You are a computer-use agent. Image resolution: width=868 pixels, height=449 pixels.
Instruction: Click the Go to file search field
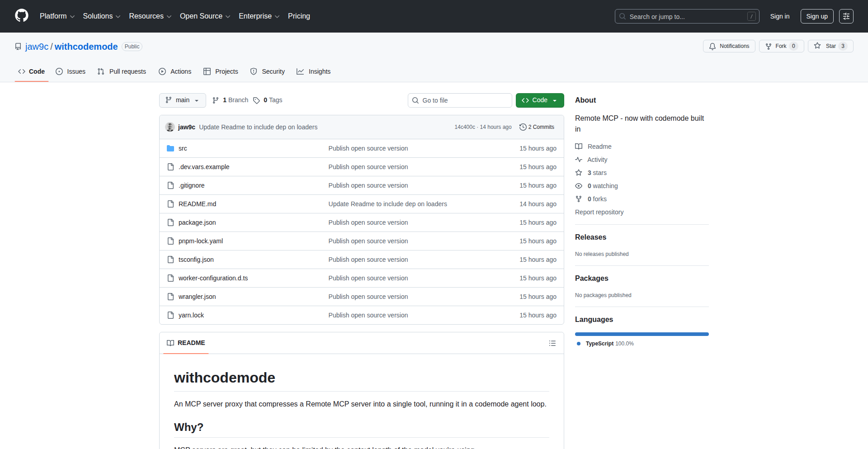pyautogui.click(x=460, y=100)
